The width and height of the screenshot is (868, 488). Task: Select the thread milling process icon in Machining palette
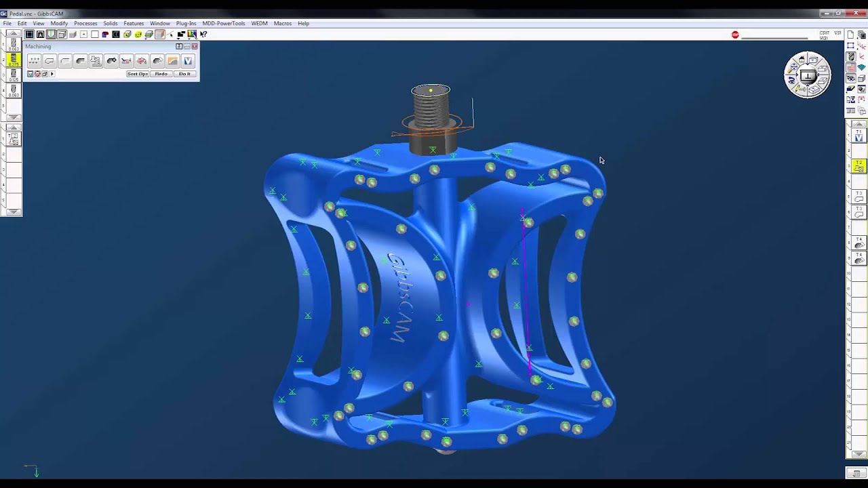point(96,60)
